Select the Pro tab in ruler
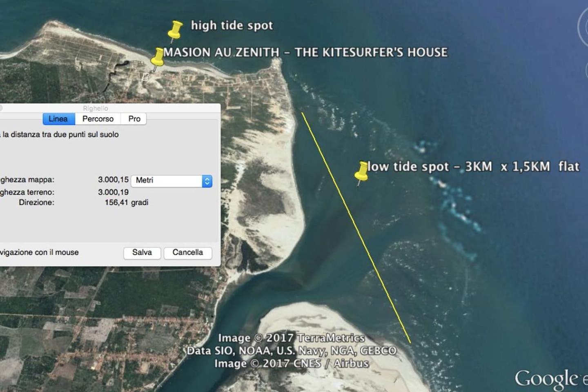 (134, 119)
